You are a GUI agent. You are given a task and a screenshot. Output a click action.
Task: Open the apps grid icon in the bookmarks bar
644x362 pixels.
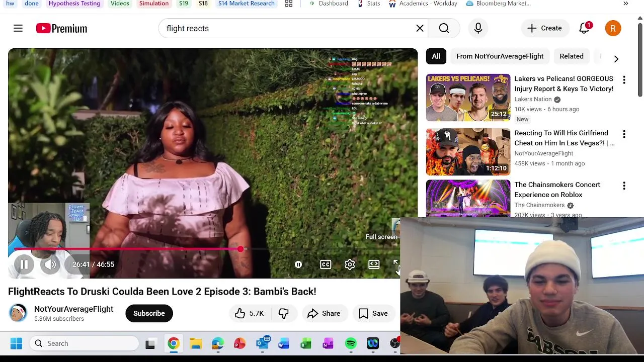click(289, 4)
